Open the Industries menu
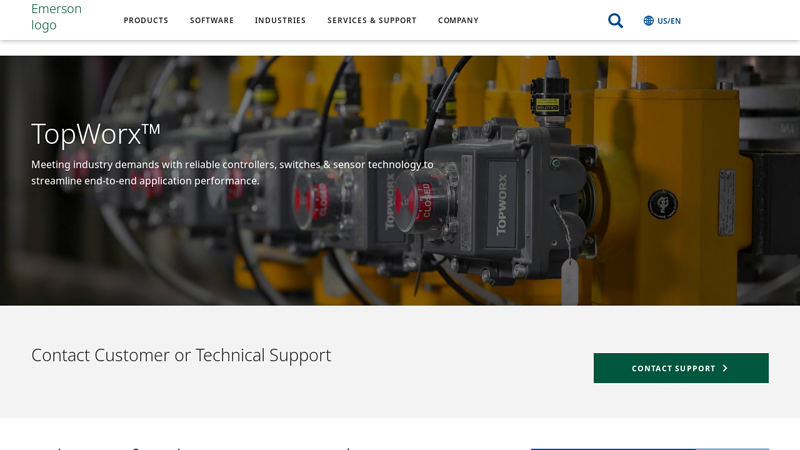The width and height of the screenshot is (800, 450). point(280,20)
